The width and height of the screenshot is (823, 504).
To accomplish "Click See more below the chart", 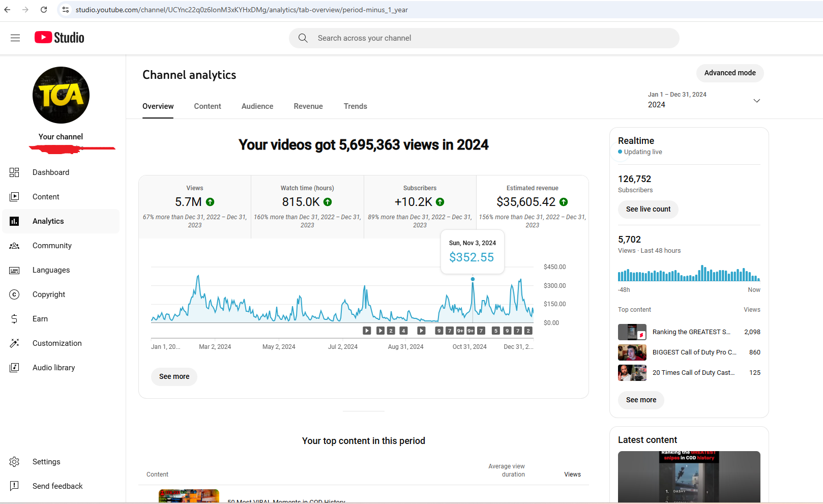I will (174, 376).
